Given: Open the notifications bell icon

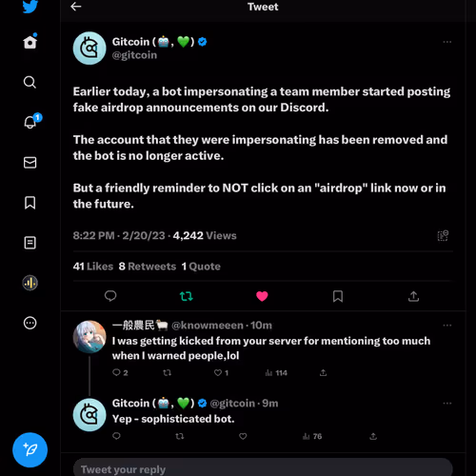Looking at the screenshot, I should tap(31, 121).
